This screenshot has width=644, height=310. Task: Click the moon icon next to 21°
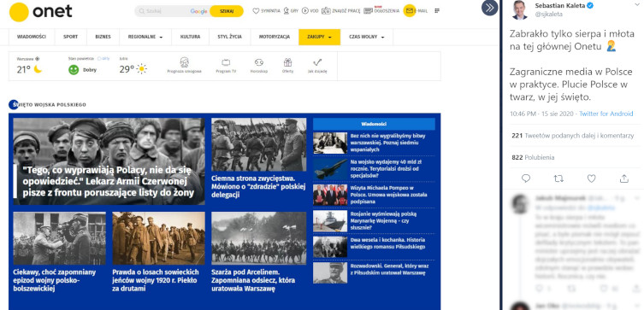click(x=38, y=69)
